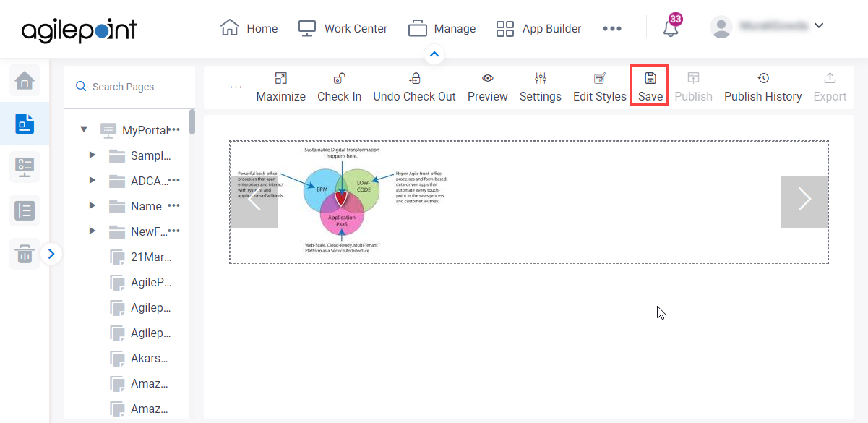Click Maximize in page toolbar
The image size is (868, 423).
(x=281, y=87)
